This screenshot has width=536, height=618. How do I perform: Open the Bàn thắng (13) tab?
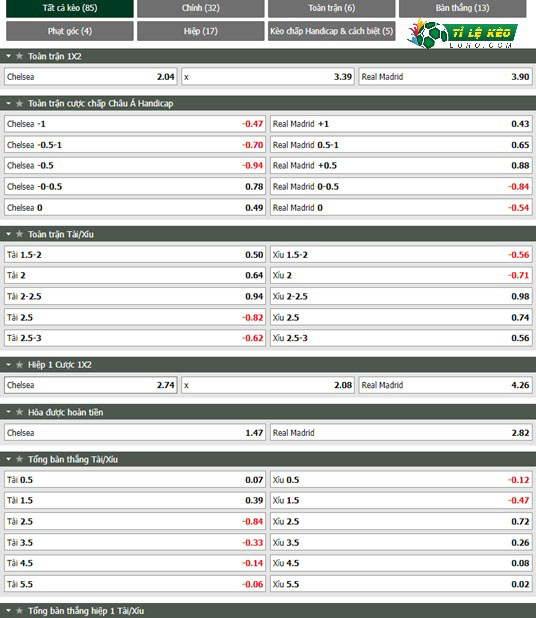click(x=462, y=8)
